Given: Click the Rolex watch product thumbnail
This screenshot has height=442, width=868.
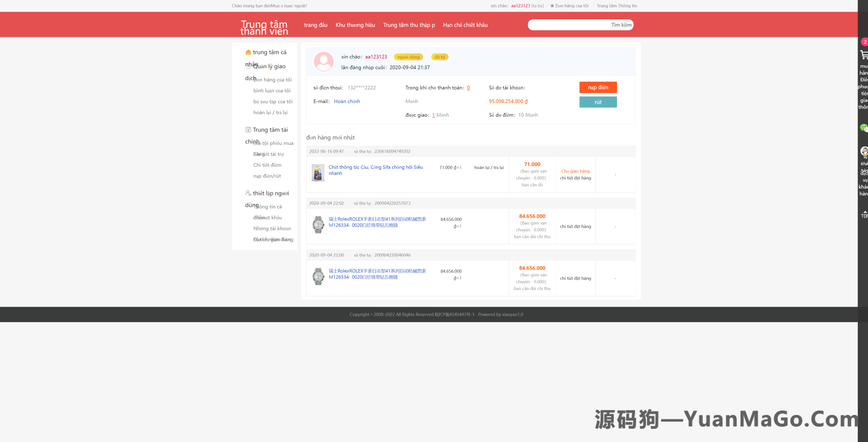Looking at the screenshot, I should (x=318, y=224).
